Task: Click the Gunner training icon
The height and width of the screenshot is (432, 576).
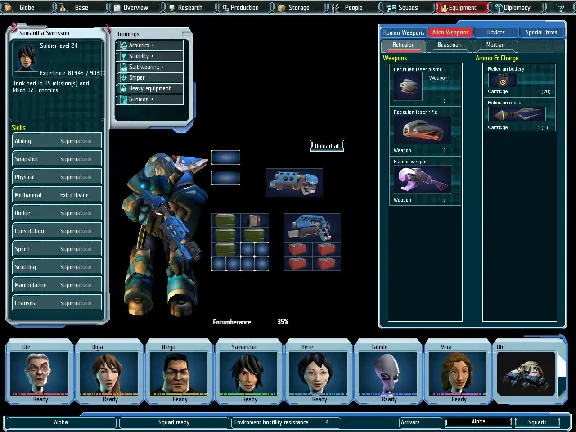Action: (124, 99)
